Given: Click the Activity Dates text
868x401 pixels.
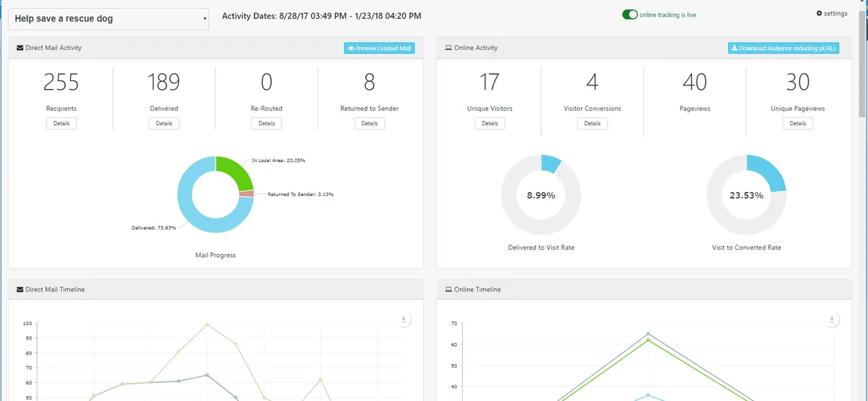Looking at the screenshot, I should (322, 16).
